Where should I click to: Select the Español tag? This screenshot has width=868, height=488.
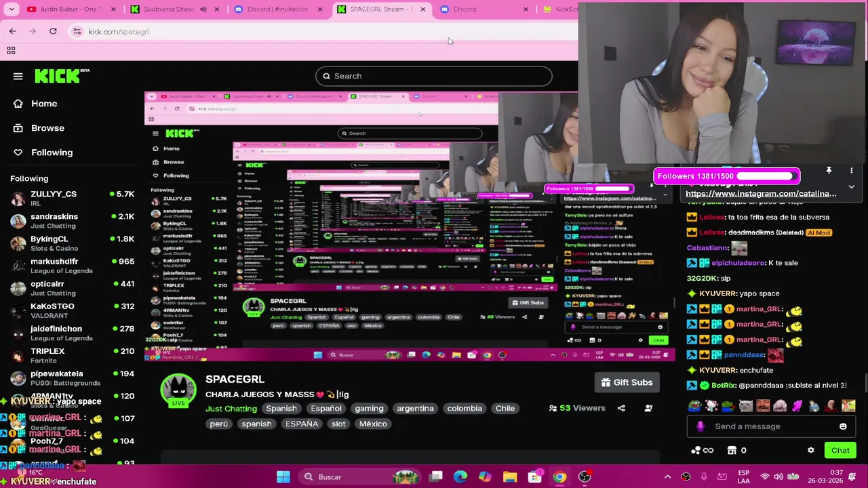pos(326,409)
